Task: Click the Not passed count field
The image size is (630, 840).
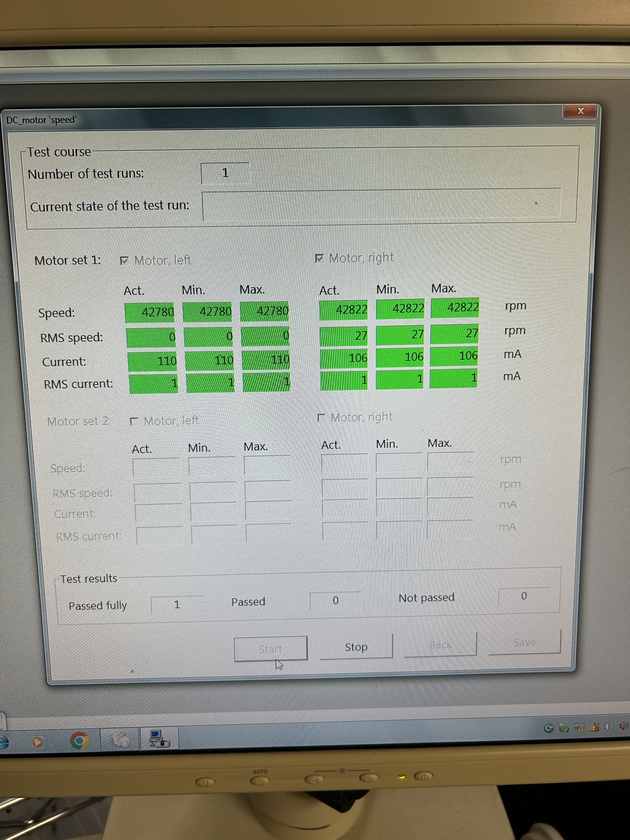Action: 524,596
